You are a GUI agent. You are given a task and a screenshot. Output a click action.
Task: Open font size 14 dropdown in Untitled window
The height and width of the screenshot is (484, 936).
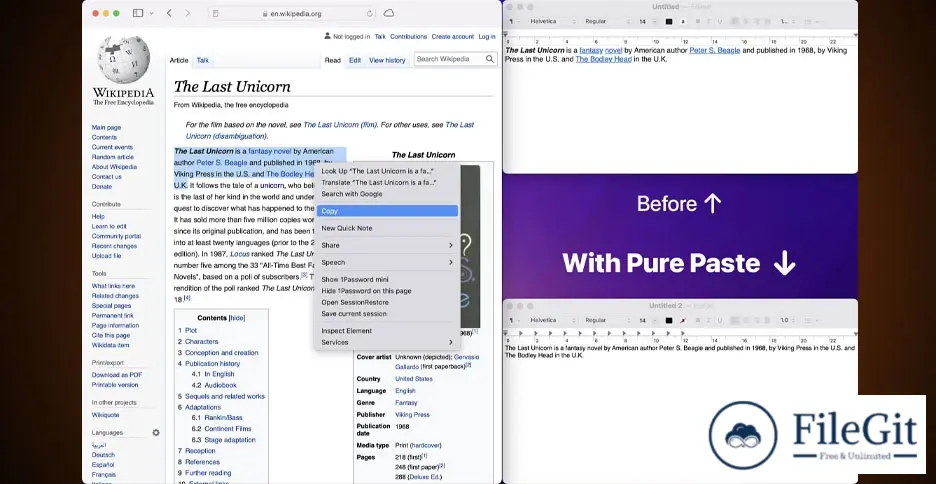pyautogui.click(x=647, y=21)
